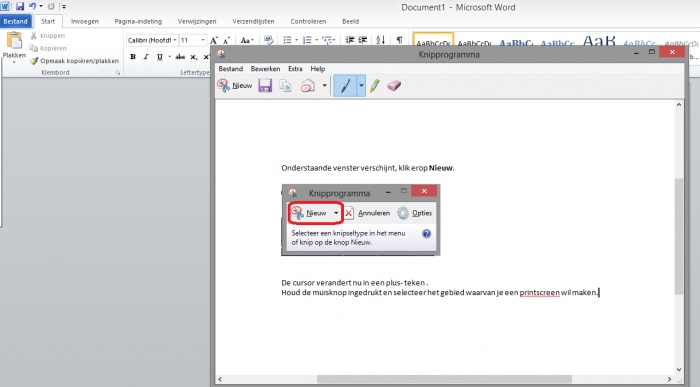The height and width of the screenshot is (387, 700).
Task: Activate Opmaak kopiëren/plakken format painter
Action: click(x=75, y=61)
